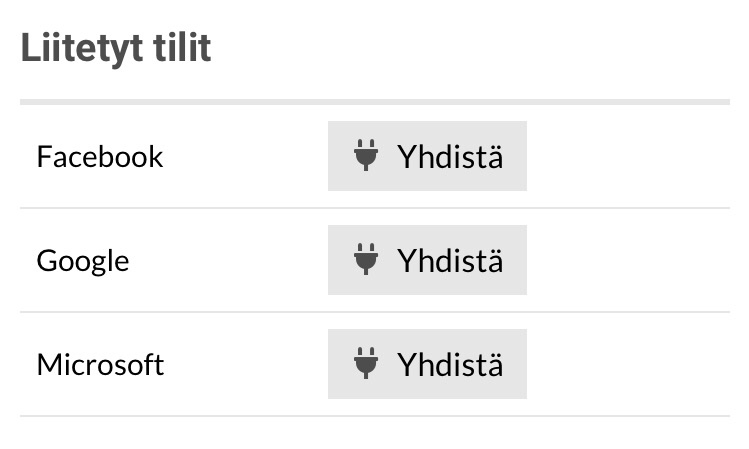749x449 pixels.
Task: Click the plug icon in the Facebook row
Action: pos(366,156)
